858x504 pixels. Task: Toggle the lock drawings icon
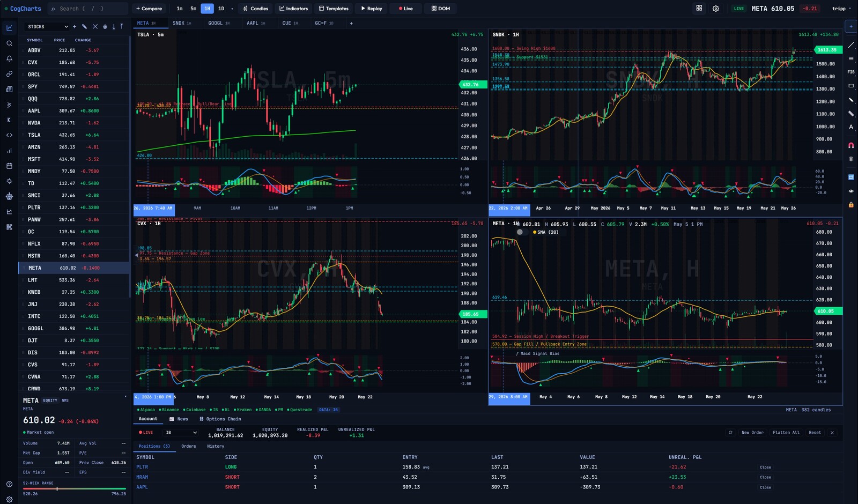pos(851,205)
